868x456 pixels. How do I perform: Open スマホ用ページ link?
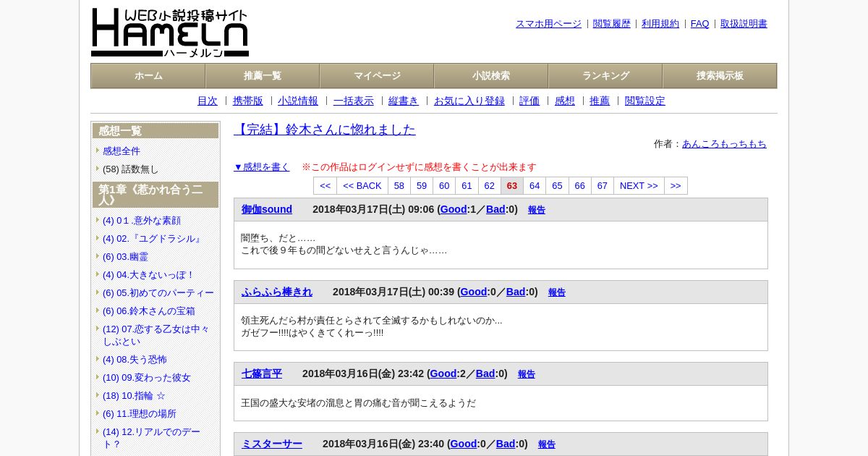(x=548, y=24)
